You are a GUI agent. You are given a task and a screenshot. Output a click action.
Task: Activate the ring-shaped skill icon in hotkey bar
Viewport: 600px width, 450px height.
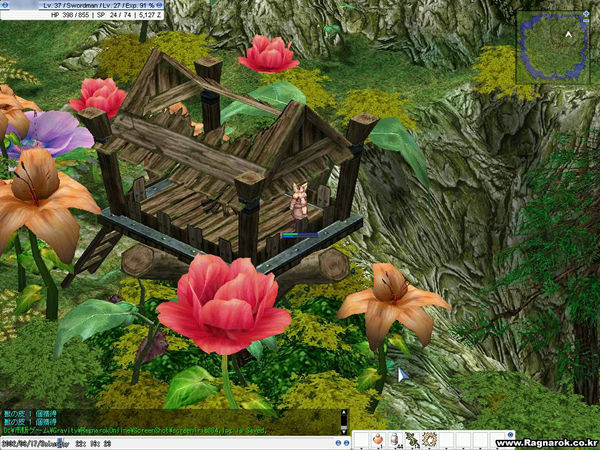click(x=429, y=439)
